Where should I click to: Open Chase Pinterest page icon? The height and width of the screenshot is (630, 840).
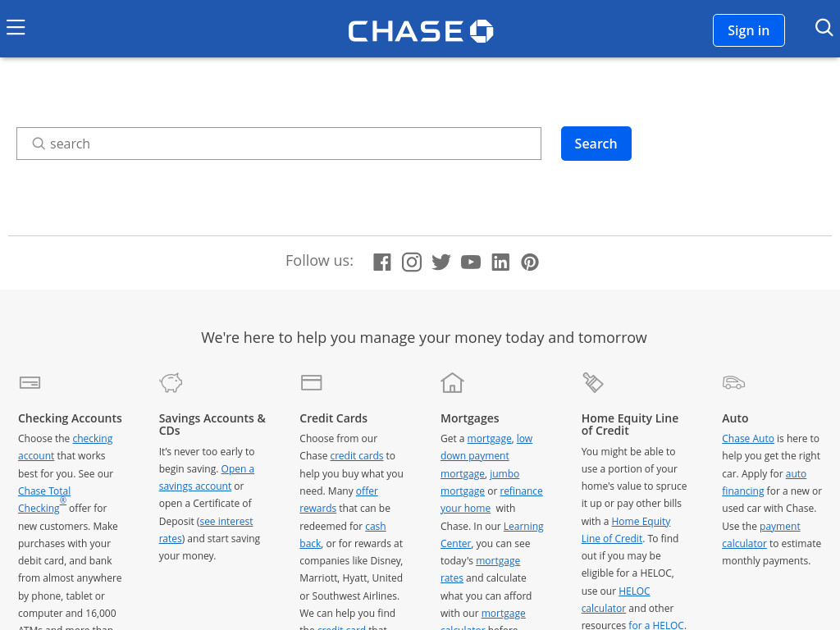click(x=530, y=262)
